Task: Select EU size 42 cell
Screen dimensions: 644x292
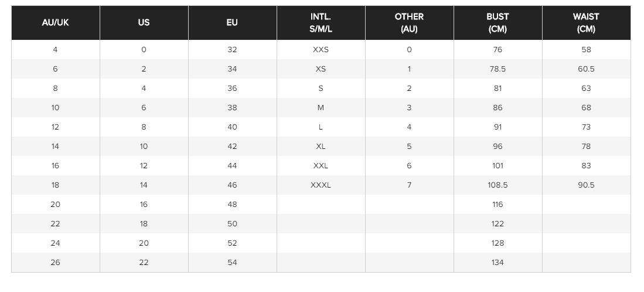Action: (233, 147)
